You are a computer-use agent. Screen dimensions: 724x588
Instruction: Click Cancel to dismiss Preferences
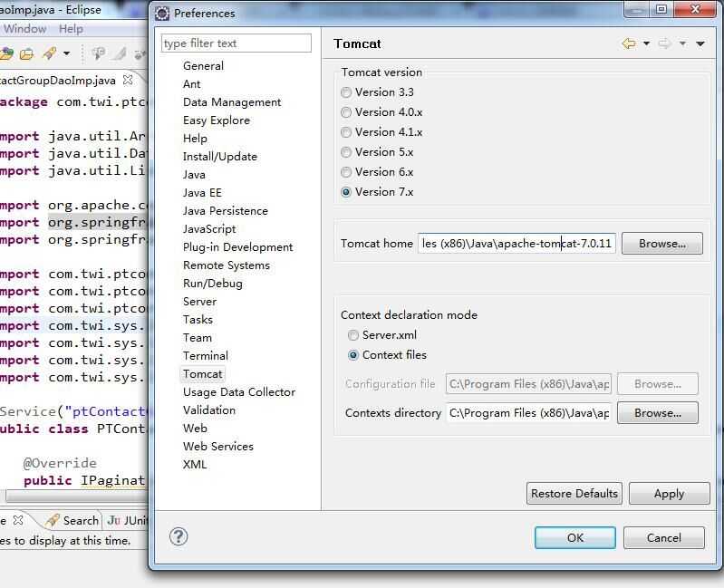[664, 537]
